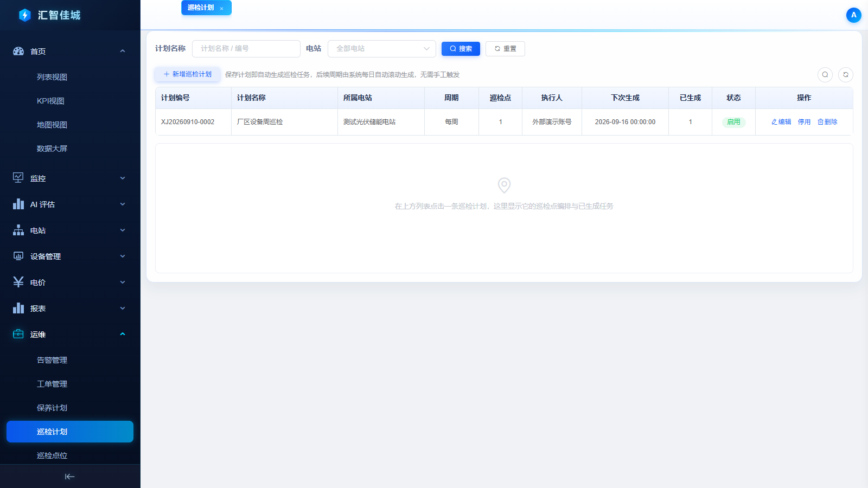This screenshot has height=488, width=868.
Task: Go to 告警管理 in sidebar
Action: click(x=52, y=360)
